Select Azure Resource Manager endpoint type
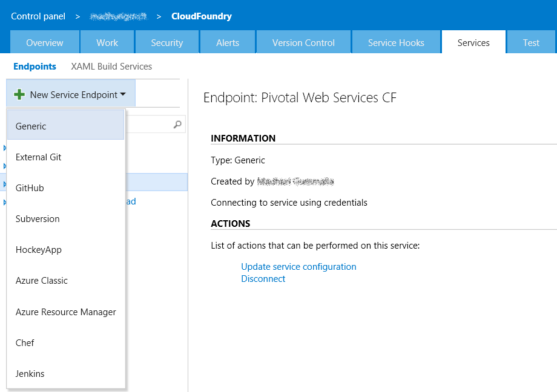Viewport: 557px width, 392px height. [x=65, y=312]
